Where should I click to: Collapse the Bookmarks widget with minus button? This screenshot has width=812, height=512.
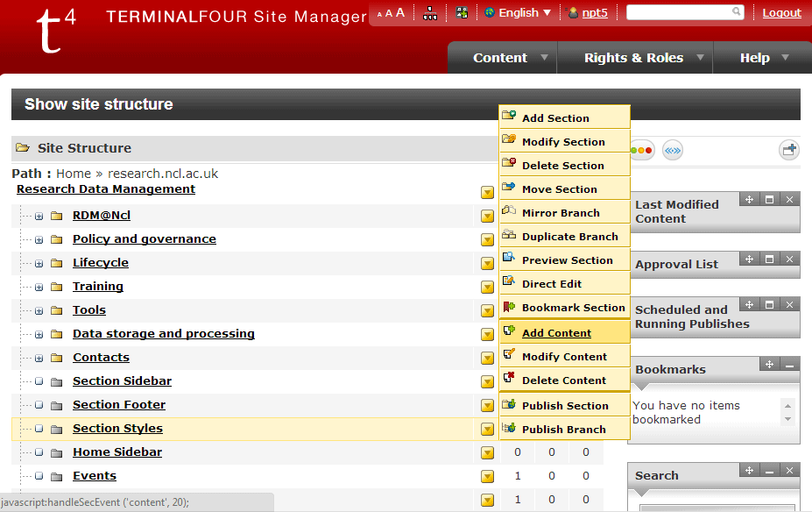click(789, 364)
